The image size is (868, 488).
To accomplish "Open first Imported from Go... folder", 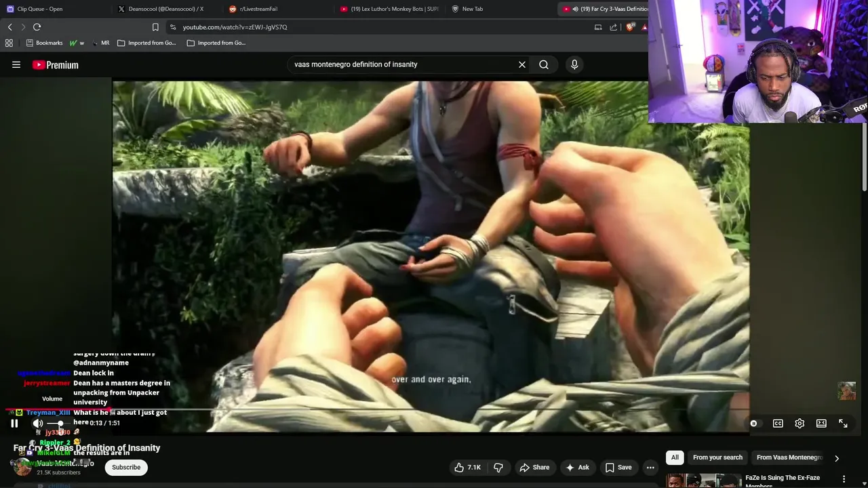I will tap(146, 43).
